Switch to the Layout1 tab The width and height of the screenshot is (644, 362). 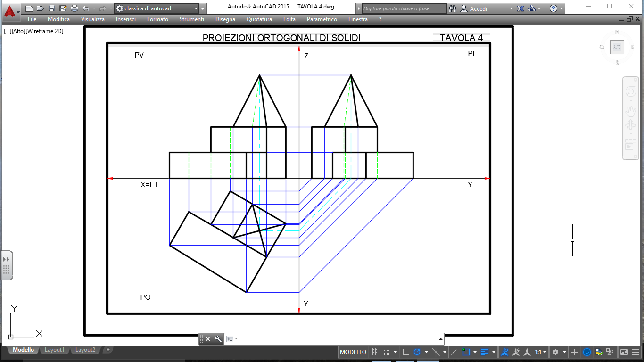(54, 350)
